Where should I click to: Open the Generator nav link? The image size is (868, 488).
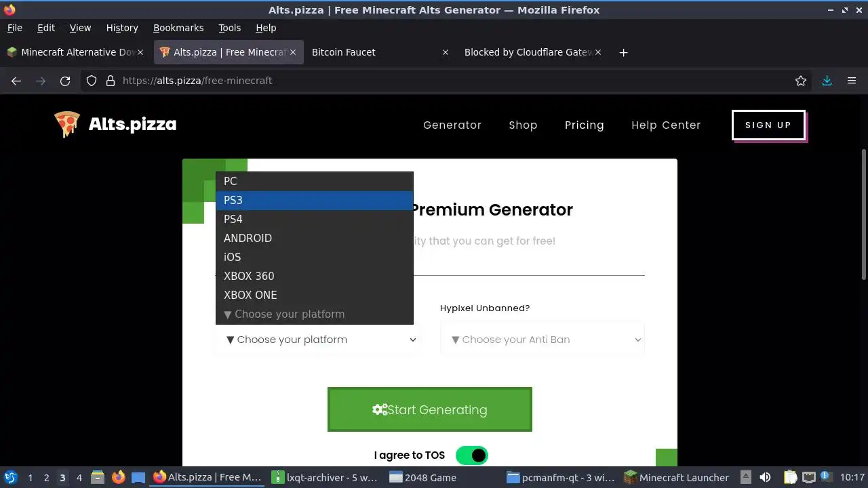tap(452, 125)
